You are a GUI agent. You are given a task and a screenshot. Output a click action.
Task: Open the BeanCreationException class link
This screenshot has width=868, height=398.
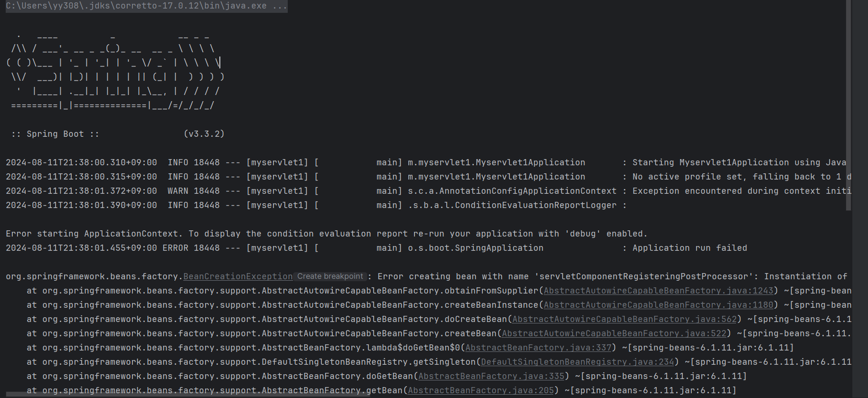238,276
